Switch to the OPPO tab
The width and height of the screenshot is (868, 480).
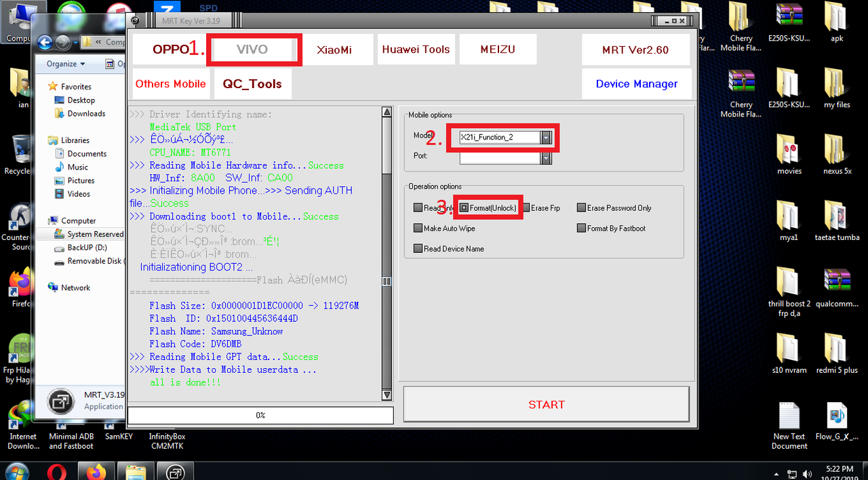(x=170, y=49)
